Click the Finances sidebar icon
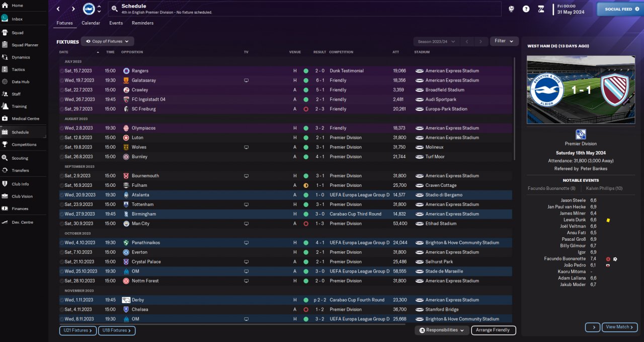Screen dimensions: 644x342 point(5,209)
